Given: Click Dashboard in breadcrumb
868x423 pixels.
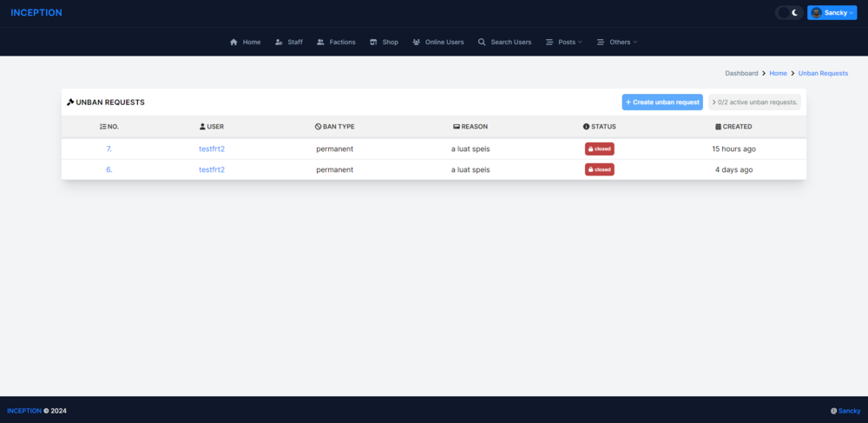Looking at the screenshot, I should 742,73.
